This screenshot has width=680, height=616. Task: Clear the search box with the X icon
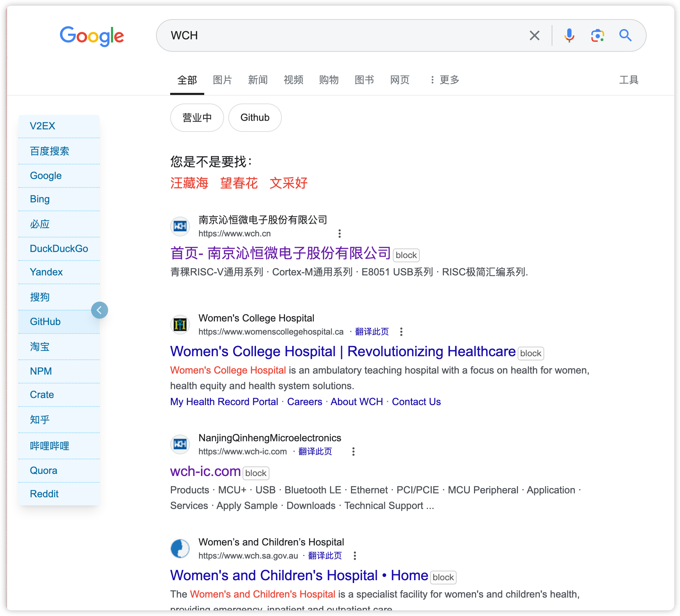534,35
